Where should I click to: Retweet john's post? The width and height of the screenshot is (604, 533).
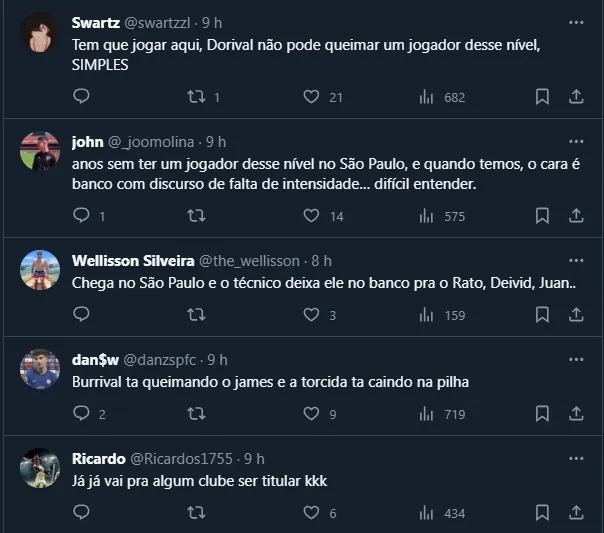click(197, 215)
